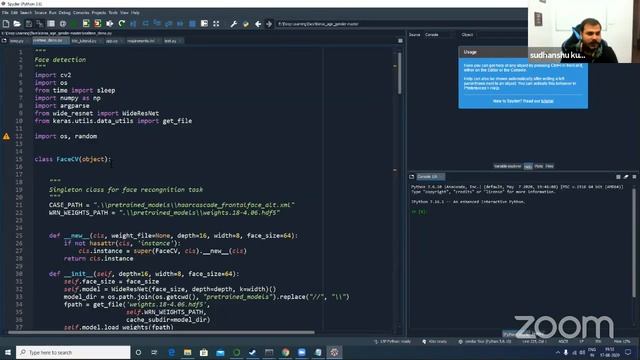Click the editor horizontal scrollbar
This screenshot has height=360, width=640.
tap(161, 332)
